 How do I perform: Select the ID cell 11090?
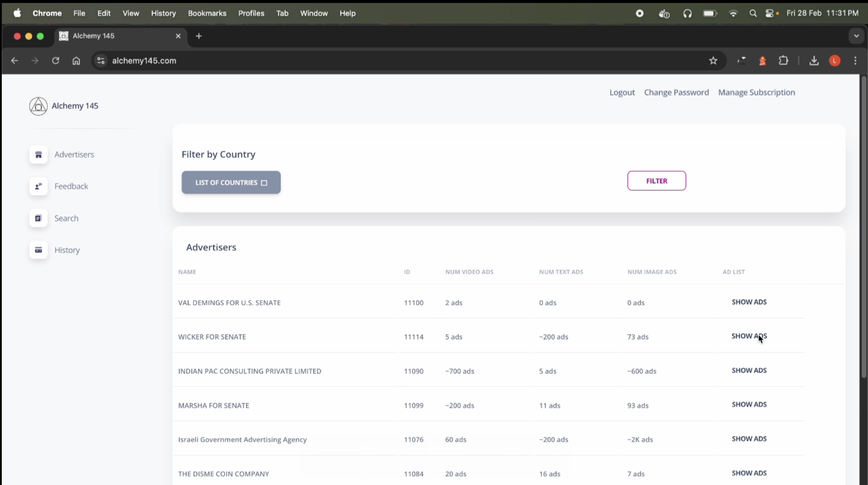tap(413, 371)
